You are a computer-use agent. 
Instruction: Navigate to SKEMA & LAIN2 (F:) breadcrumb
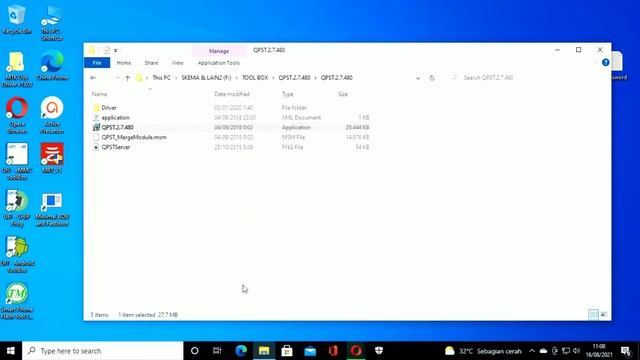pos(206,78)
